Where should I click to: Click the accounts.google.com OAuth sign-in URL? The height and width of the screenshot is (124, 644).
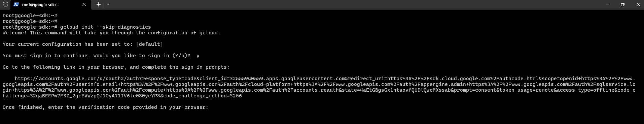click(x=319, y=87)
